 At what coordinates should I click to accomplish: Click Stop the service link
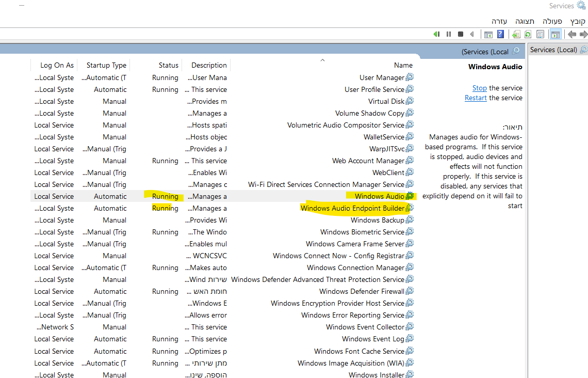click(480, 88)
